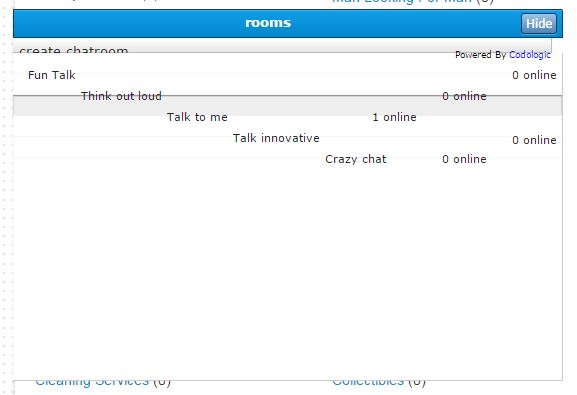Click Crazy chat's 0 online count
577x395 pixels.
click(464, 159)
